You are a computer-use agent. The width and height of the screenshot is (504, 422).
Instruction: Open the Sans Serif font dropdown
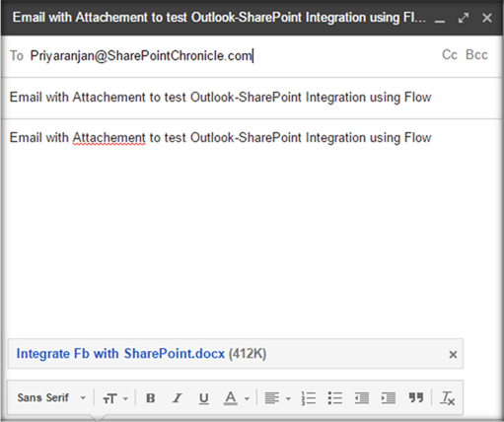(51, 398)
